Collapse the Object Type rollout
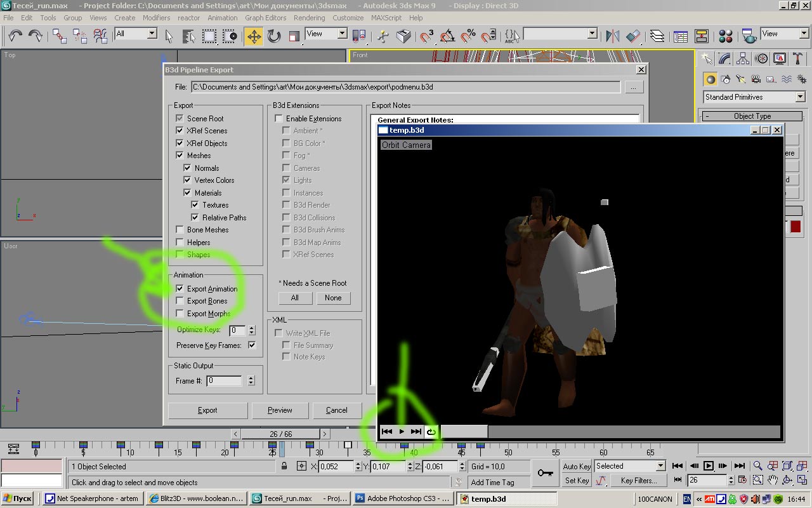This screenshot has height=508, width=812. click(752, 116)
